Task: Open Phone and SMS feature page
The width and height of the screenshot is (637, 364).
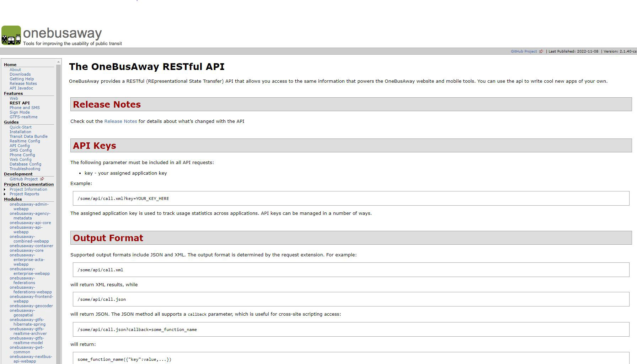Action: click(x=25, y=108)
